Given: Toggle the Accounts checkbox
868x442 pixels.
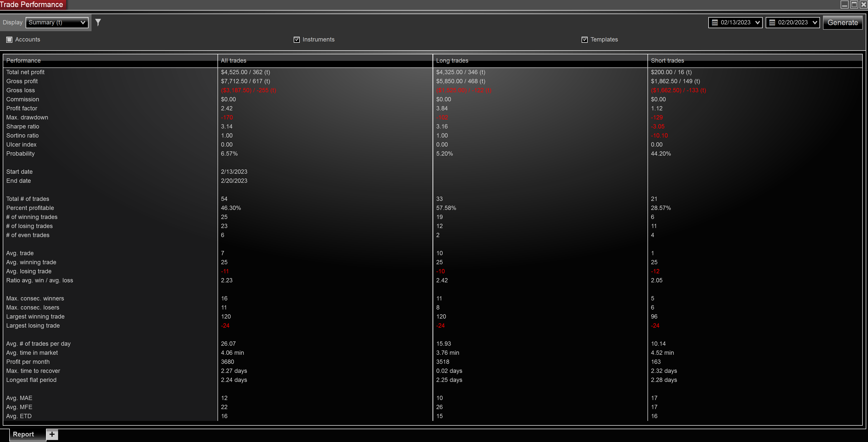Looking at the screenshot, I should coord(10,40).
